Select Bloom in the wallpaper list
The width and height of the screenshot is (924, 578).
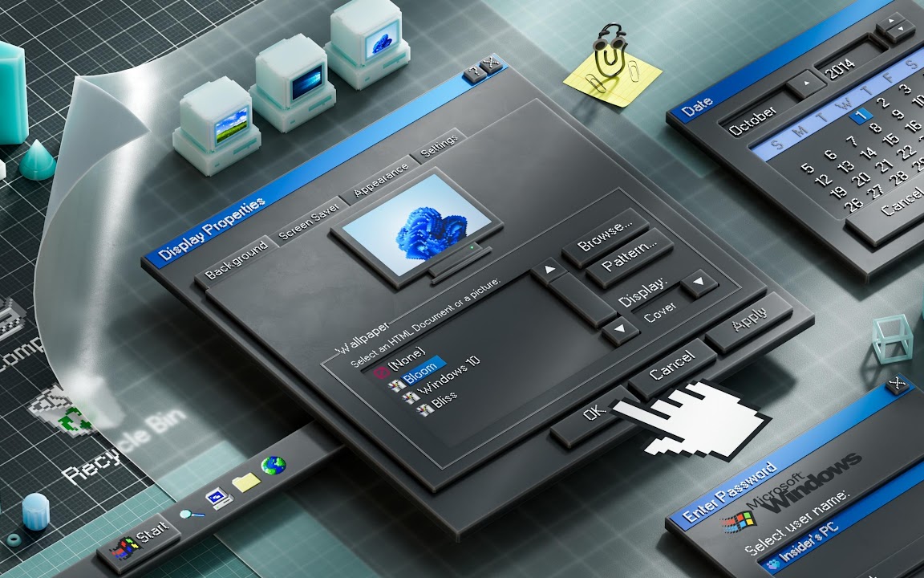pos(419,370)
